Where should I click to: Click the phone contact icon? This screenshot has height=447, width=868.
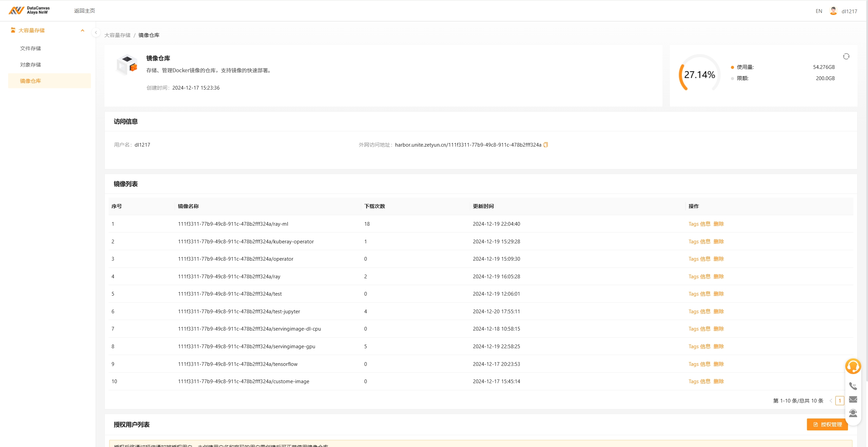(853, 386)
